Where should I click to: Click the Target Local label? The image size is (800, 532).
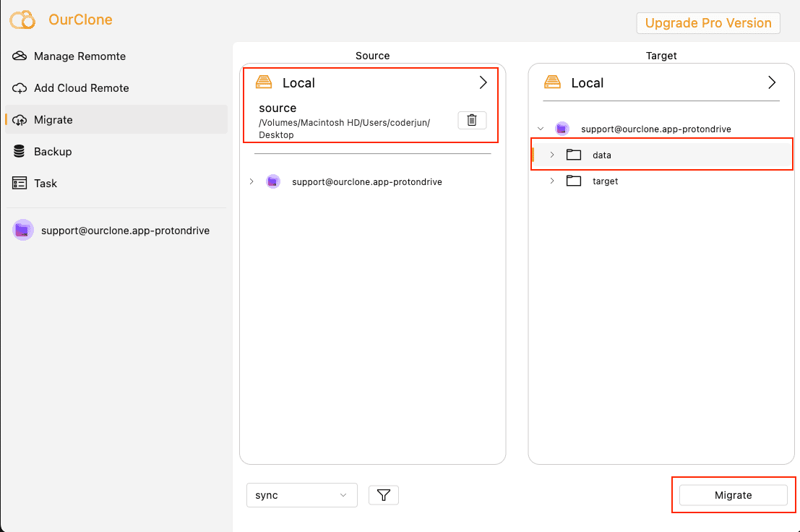588,82
